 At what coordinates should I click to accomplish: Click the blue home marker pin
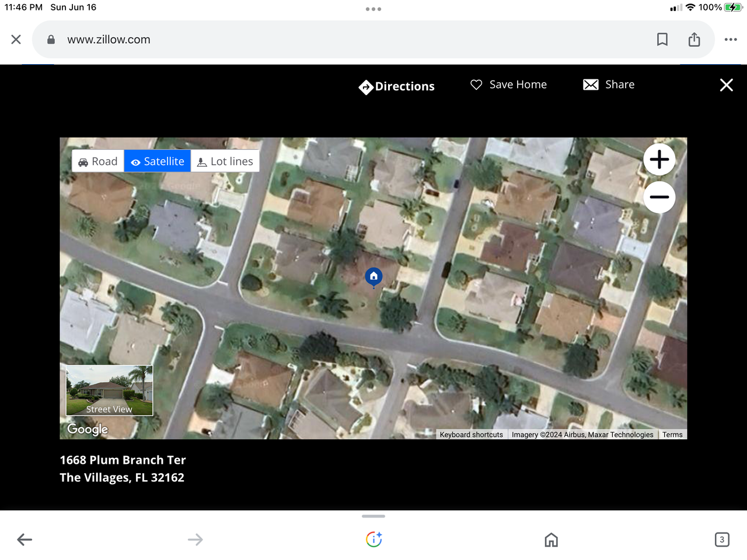coord(373,276)
